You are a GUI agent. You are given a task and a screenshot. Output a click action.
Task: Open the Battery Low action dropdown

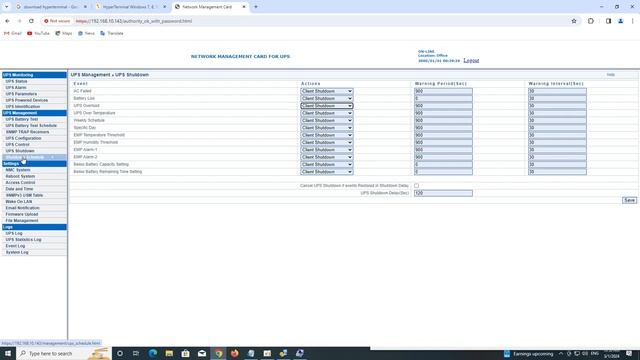(x=327, y=98)
